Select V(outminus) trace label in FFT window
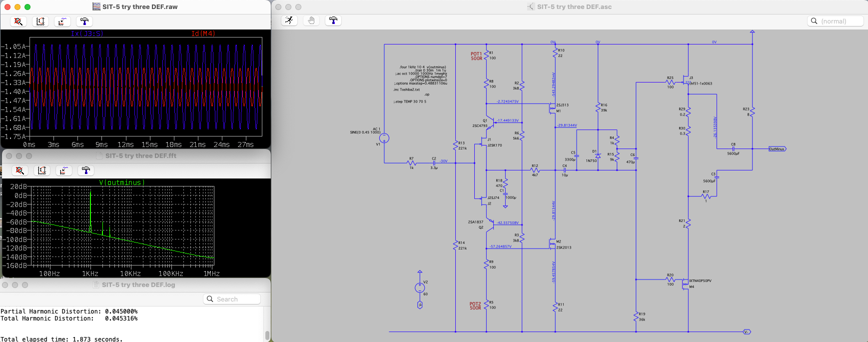The height and width of the screenshot is (342, 868). point(122,182)
